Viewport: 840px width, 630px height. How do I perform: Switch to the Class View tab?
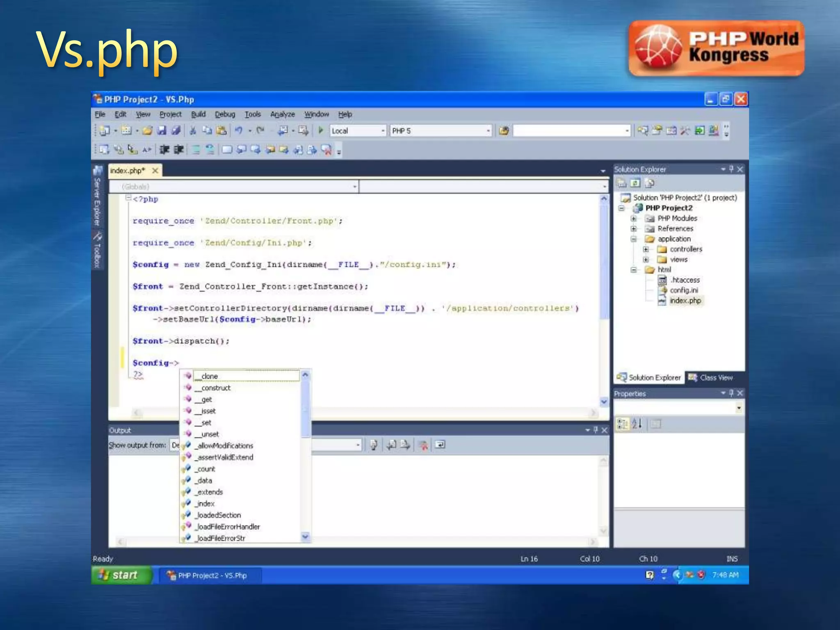click(x=711, y=377)
